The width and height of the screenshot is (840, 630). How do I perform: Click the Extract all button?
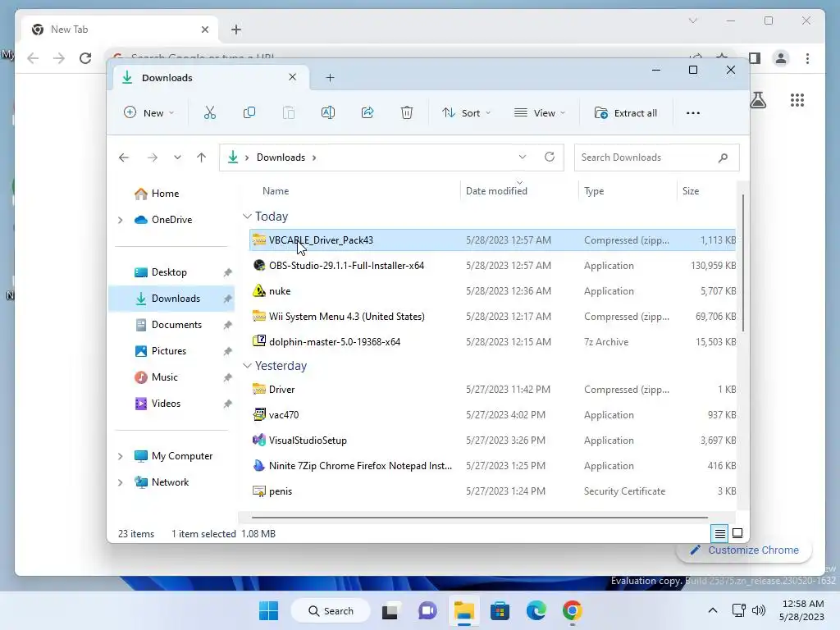tap(626, 113)
